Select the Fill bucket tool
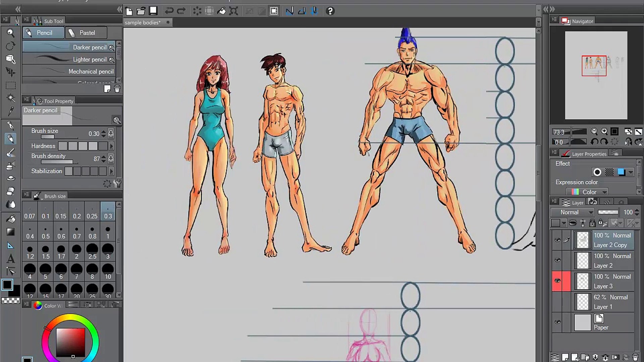This screenshot has width=644, height=362. tap(11, 219)
